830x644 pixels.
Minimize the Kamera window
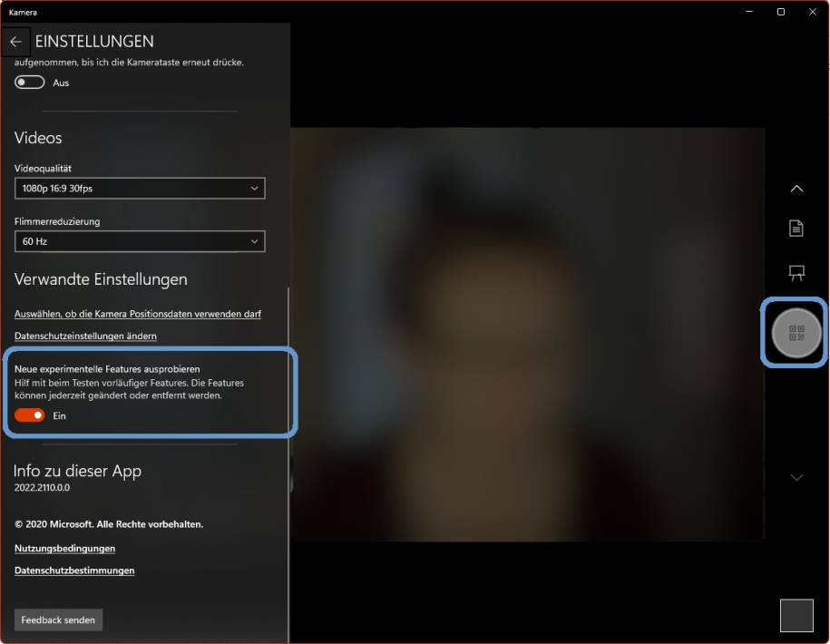click(x=749, y=12)
